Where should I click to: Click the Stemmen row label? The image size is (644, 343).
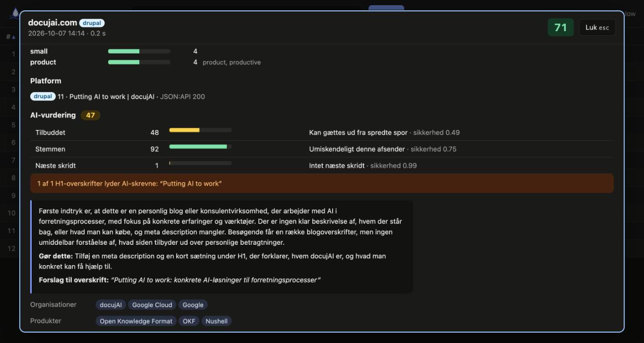50,149
